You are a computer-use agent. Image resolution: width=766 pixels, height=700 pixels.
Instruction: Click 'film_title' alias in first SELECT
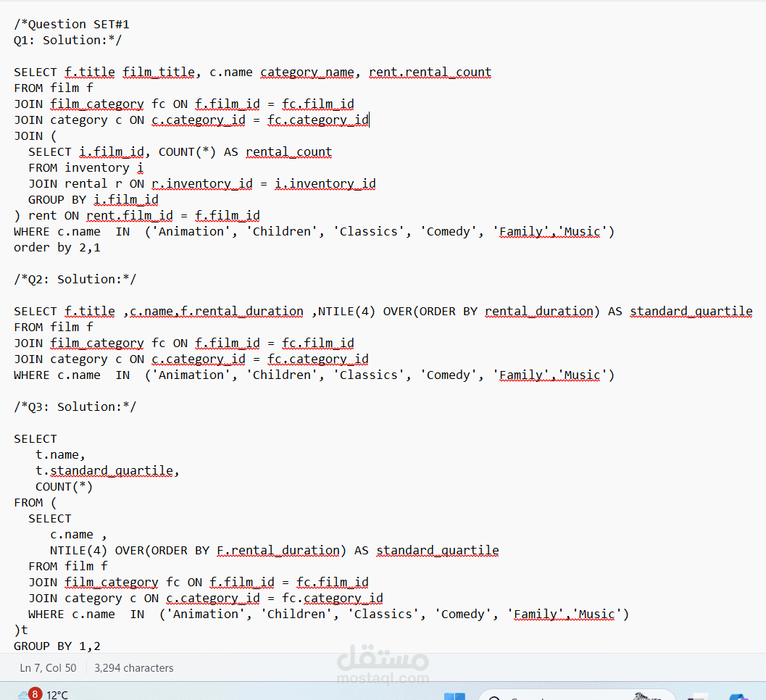click(158, 72)
